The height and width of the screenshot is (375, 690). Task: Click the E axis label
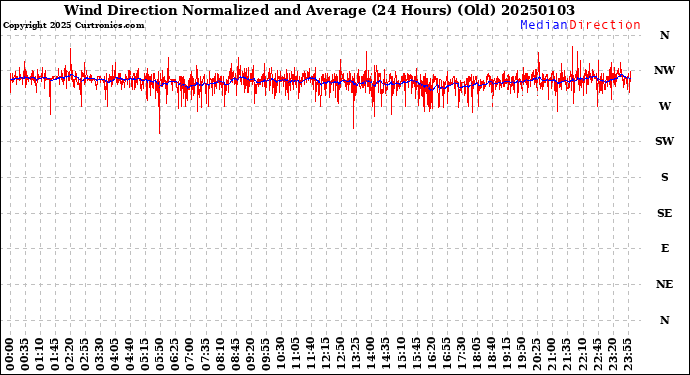click(664, 248)
